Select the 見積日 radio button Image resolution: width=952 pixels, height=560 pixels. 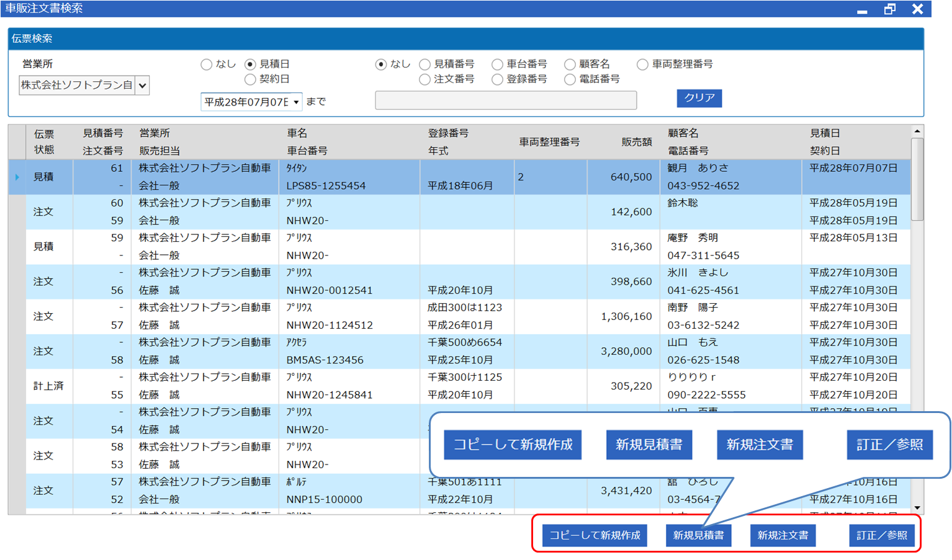coord(250,64)
